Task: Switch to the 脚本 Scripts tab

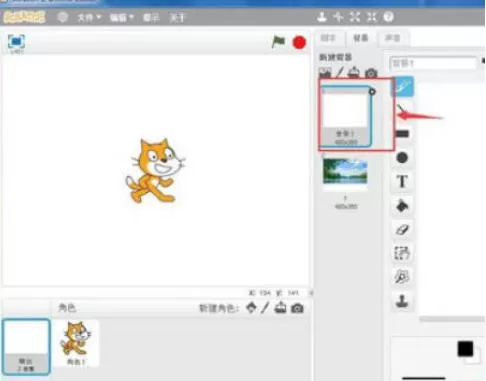Action: pyautogui.click(x=328, y=38)
